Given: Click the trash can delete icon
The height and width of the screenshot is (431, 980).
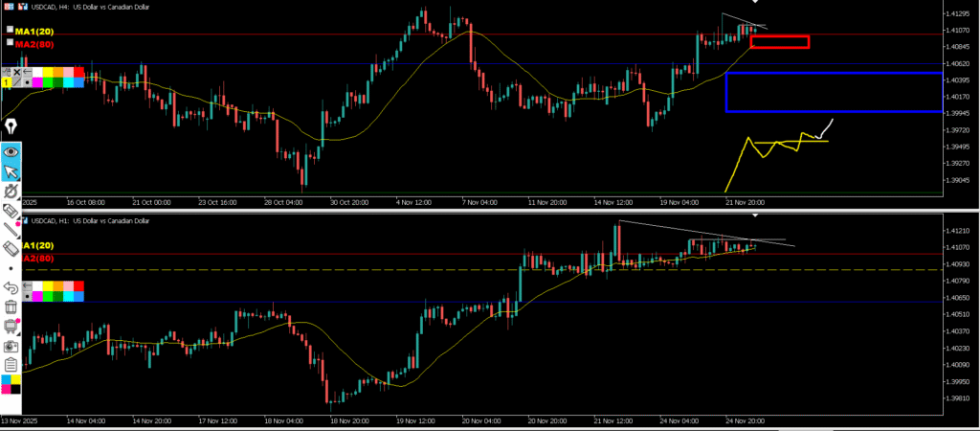Looking at the screenshot, I should pyautogui.click(x=11, y=306).
